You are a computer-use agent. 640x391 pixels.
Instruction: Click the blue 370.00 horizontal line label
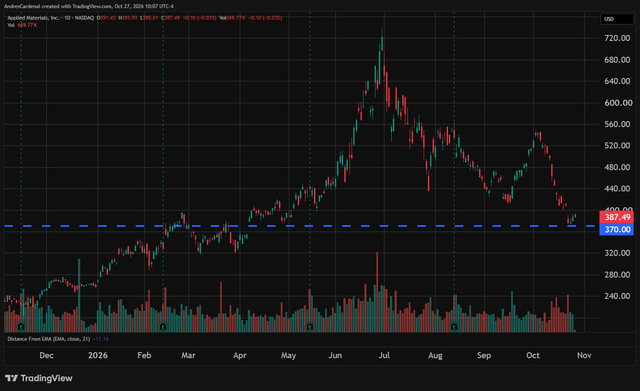tap(617, 229)
